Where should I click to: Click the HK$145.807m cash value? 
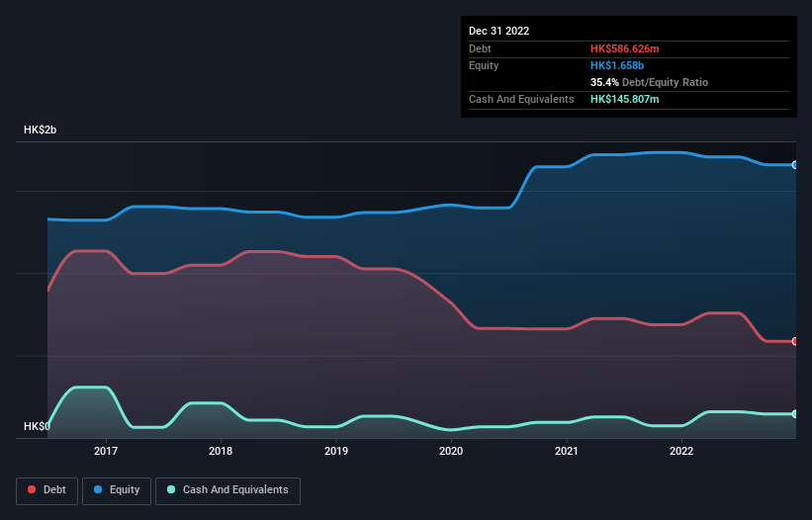pyautogui.click(x=624, y=99)
